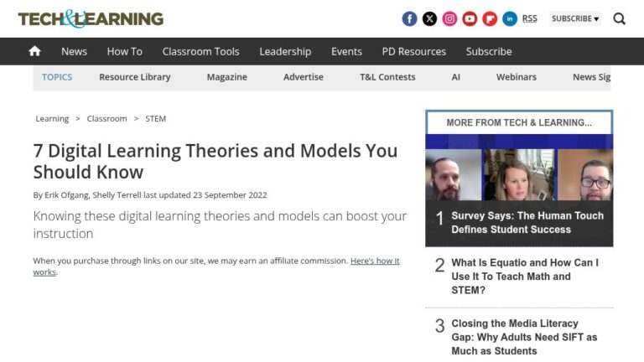Screen dimensions: 644x362
Task: Click the Learning breadcrumb
Action: coord(52,119)
